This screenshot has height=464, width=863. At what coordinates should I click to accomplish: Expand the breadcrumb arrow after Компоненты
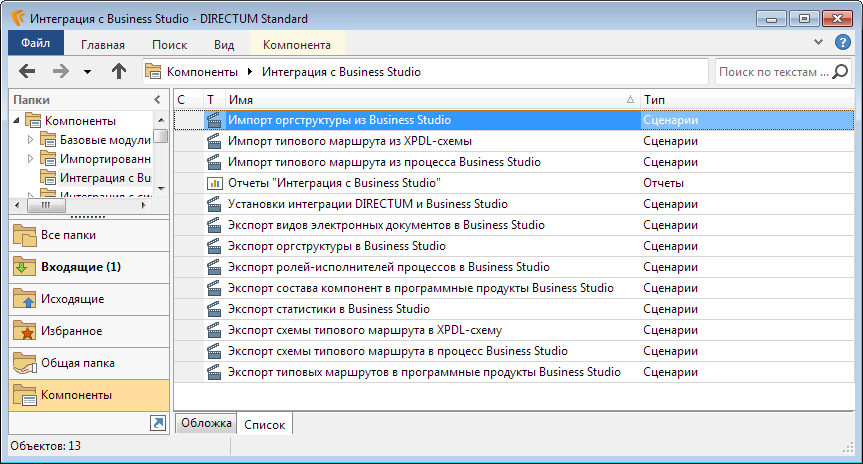coord(250,72)
